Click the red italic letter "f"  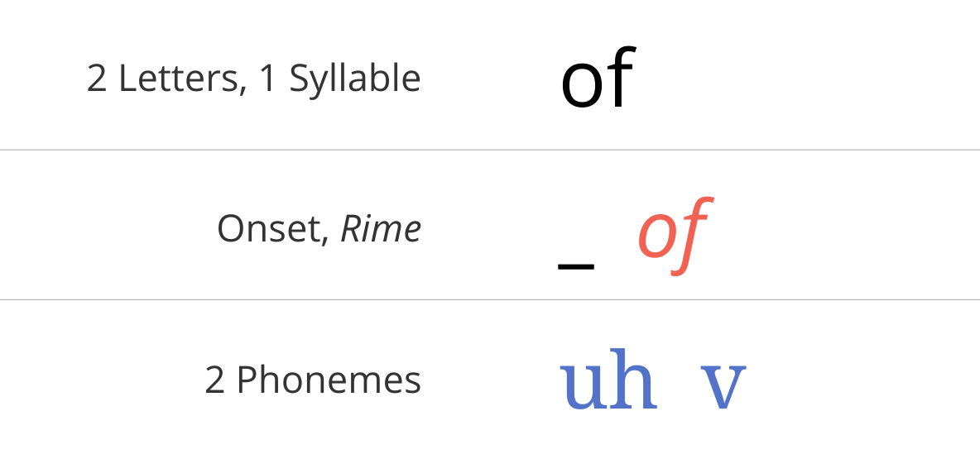(x=690, y=236)
